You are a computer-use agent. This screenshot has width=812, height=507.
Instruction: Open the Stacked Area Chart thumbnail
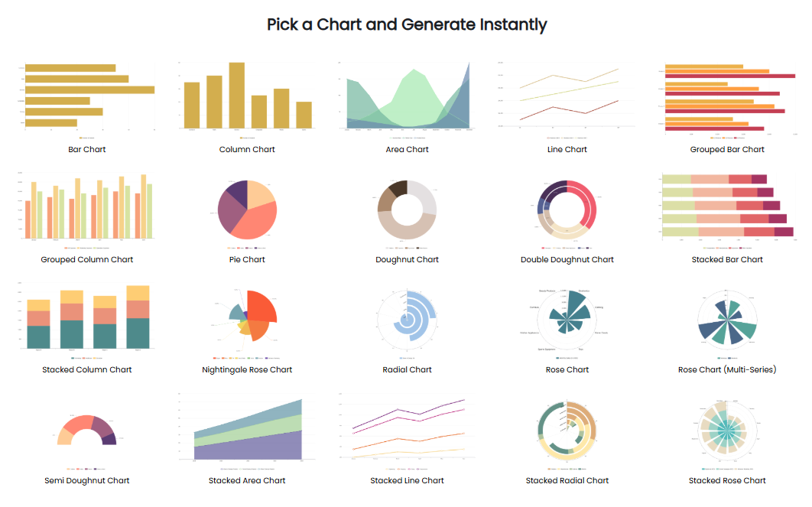click(247, 430)
